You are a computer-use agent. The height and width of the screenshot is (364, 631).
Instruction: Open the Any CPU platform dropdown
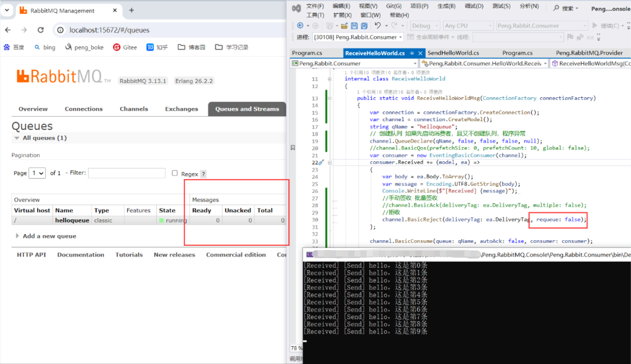(468, 26)
